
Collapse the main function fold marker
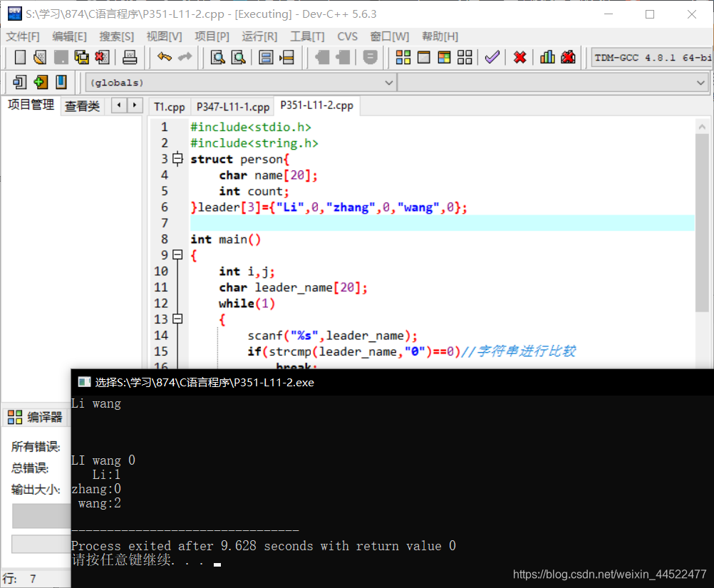point(177,255)
